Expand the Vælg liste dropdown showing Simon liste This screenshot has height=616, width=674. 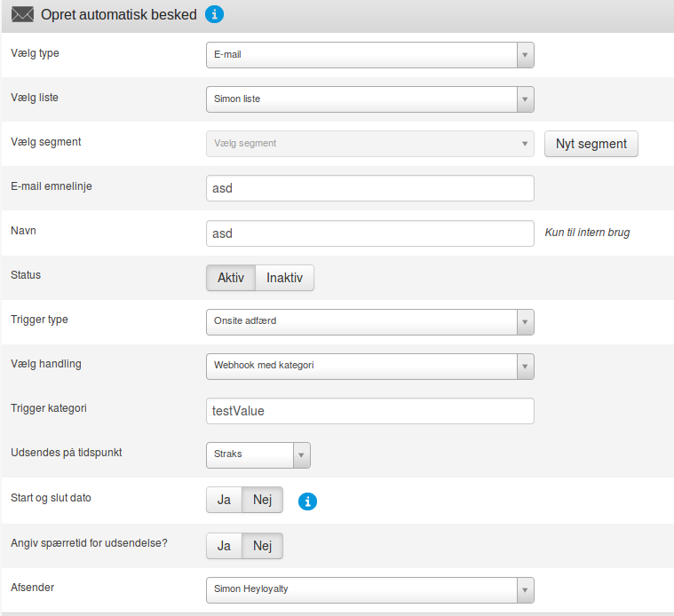coord(369,99)
